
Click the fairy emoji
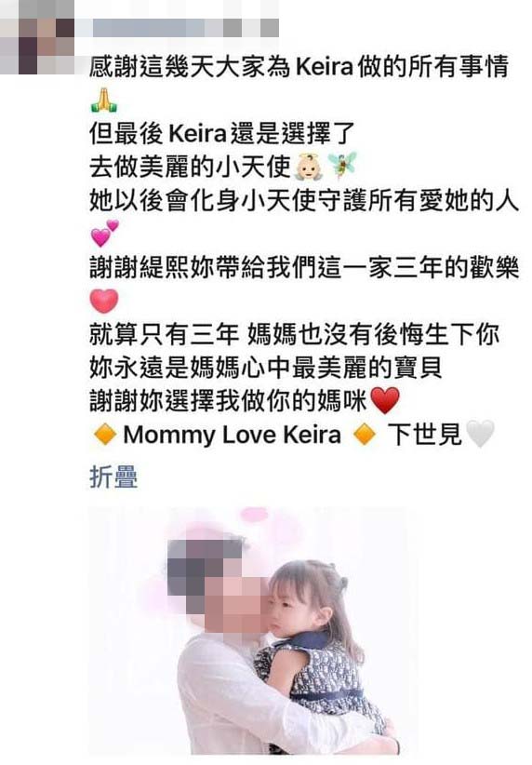pos(342,167)
